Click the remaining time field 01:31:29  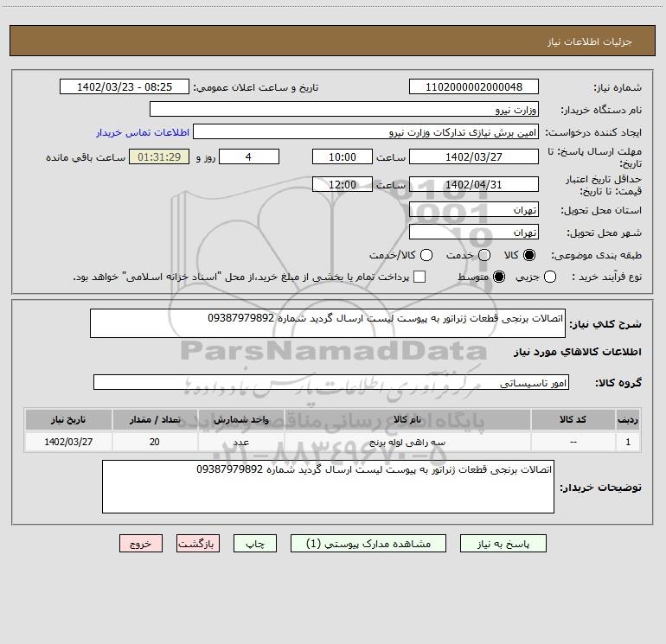point(159,156)
